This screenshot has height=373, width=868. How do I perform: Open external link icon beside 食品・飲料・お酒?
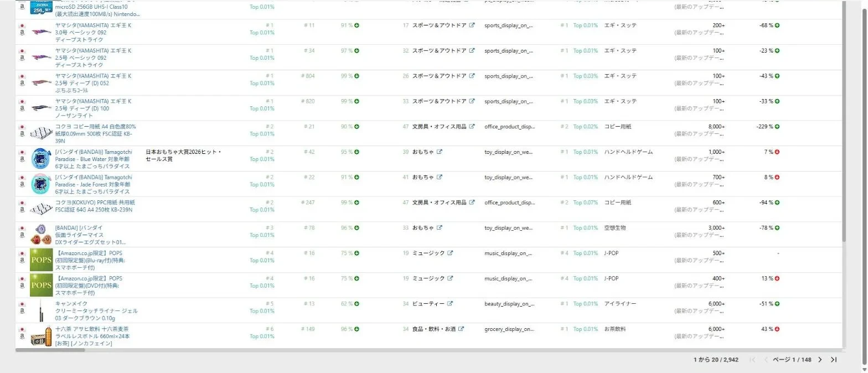(461, 329)
